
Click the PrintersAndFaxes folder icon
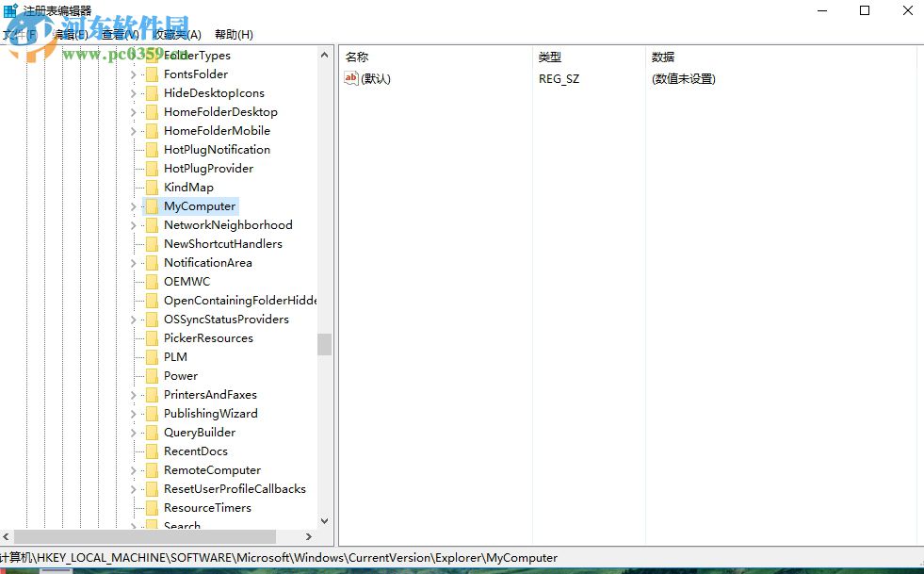click(152, 395)
